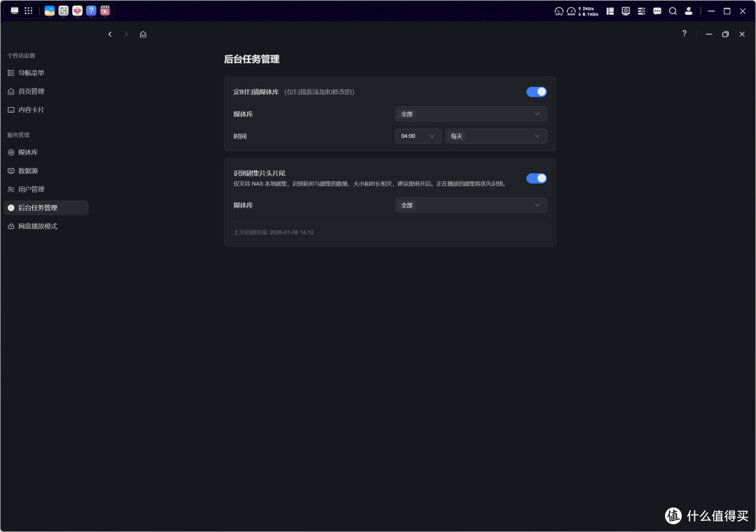The height and width of the screenshot is (532, 756).
Task: Open the 每天 frequency dropdown
Action: coord(496,136)
